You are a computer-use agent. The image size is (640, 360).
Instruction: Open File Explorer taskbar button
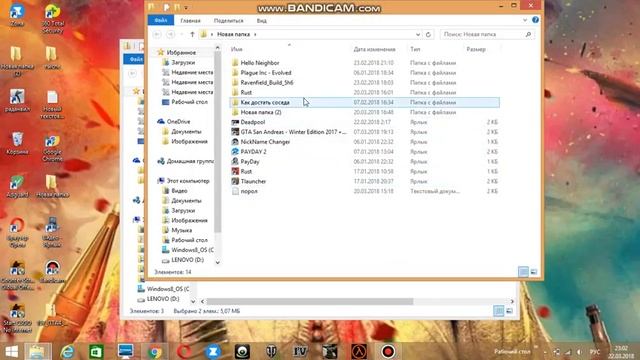[38, 351]
